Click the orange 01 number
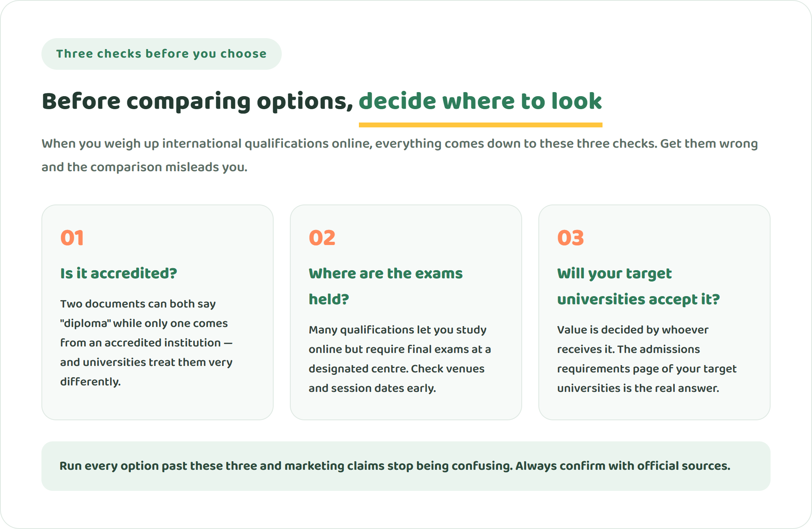The width and height of the screenshot is (812, 529). click(x=72, y=238)
